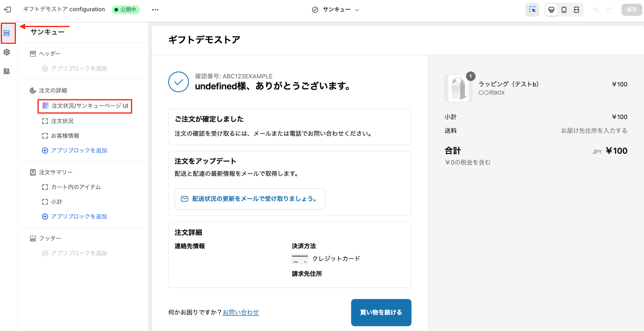Switch to mobile preview
The width and height of the screenshot is (644, 331).
pyautogui.click(x=564, y=10)
